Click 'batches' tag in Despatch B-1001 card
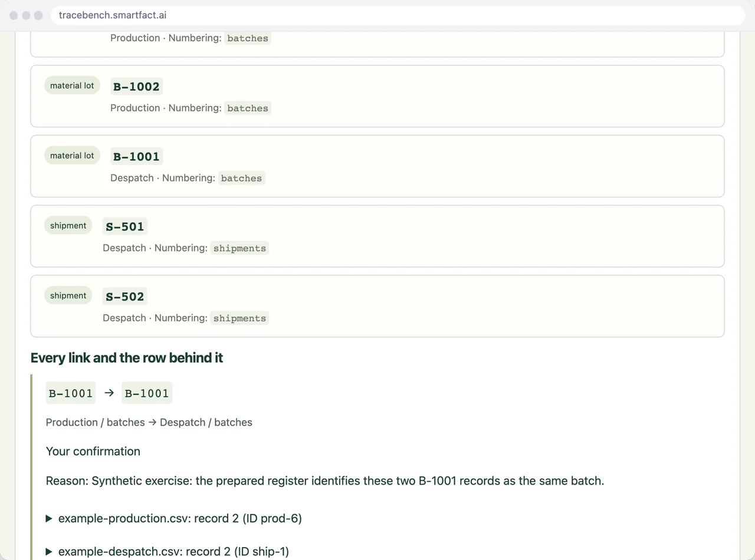 (x=241, y=178)
